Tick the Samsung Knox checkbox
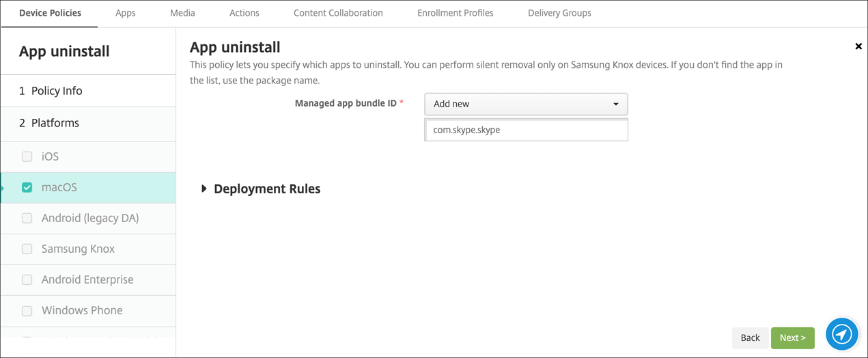This screenshot has height=358, width=868. point(27,249)
